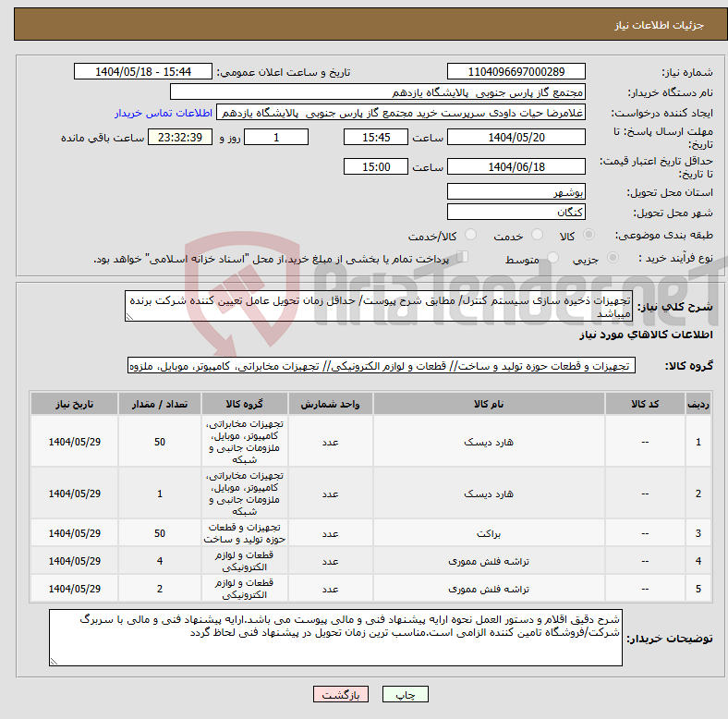Viewport: 728px width, 719px height.
Task: Toggle the Islamic treasury payment checkbox
Action: click(x=462, y=257)
